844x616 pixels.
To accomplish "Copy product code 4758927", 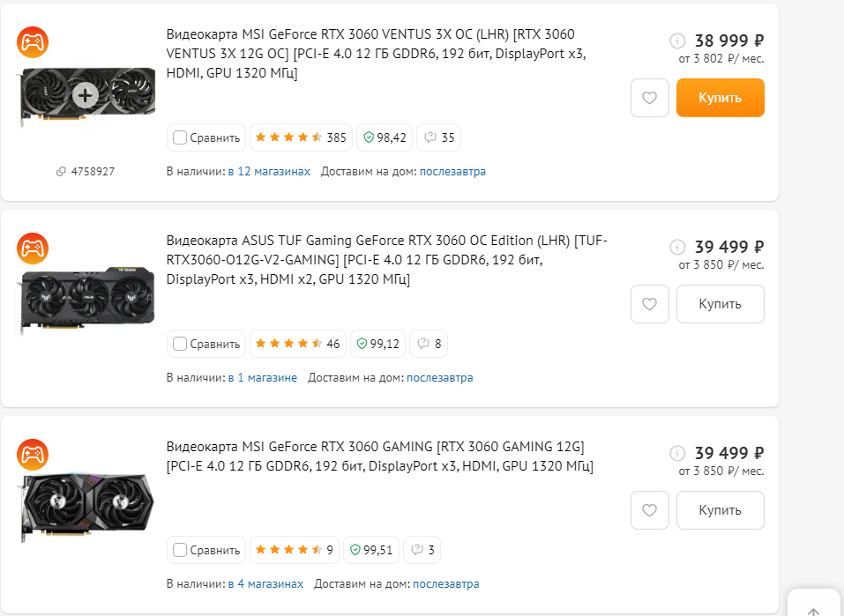I will [x=86, y=171].
